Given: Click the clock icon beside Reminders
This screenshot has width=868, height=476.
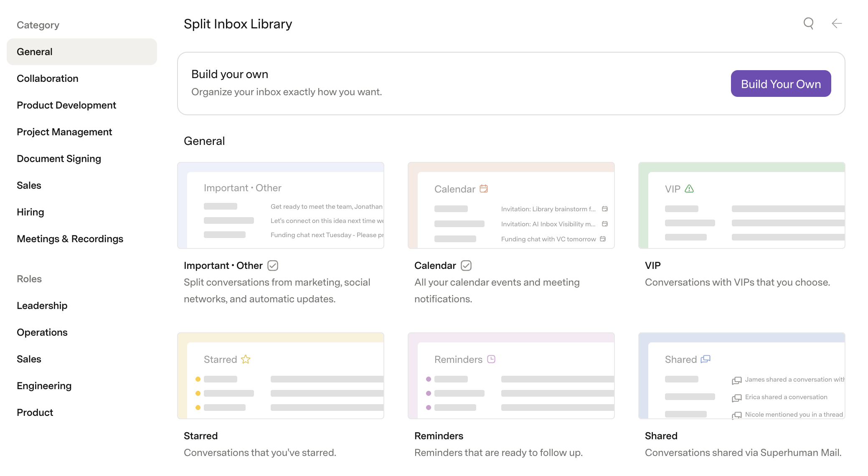Looking at the screenshot, I should (x=491, y=359).
